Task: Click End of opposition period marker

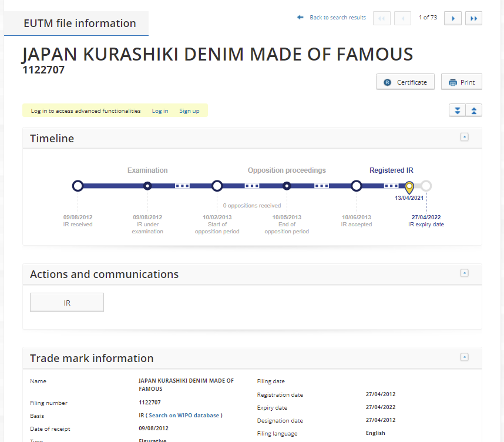Action: coord(287,186)
